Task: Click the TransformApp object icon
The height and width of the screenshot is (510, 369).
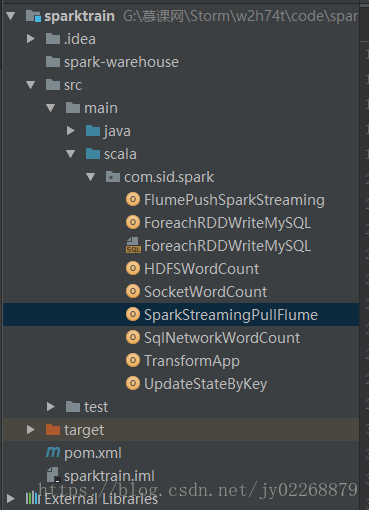Action: (133, 360)
